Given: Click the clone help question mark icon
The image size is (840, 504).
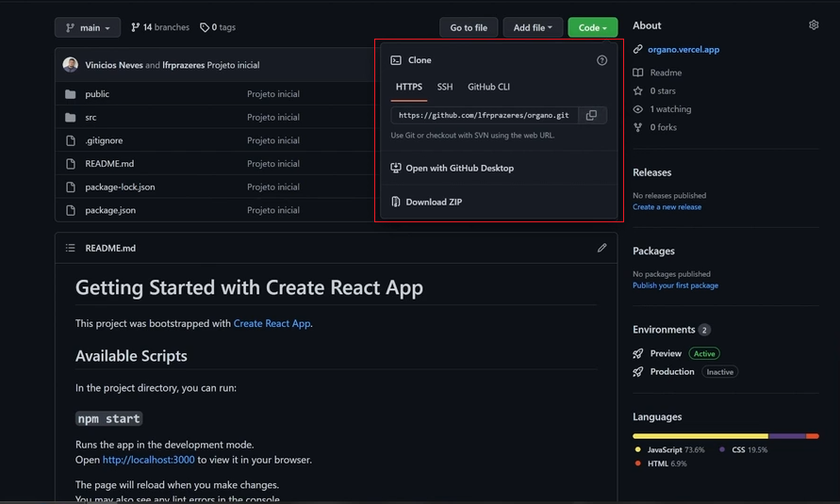Looking at the screenshot, I should [602, 60].
